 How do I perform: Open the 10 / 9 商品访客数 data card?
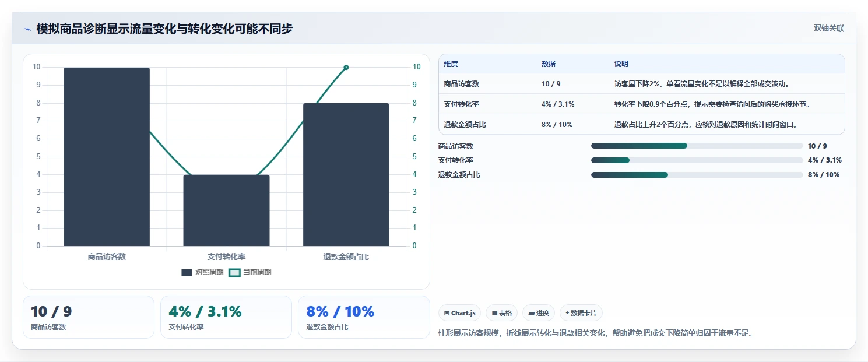click(89, 317)
